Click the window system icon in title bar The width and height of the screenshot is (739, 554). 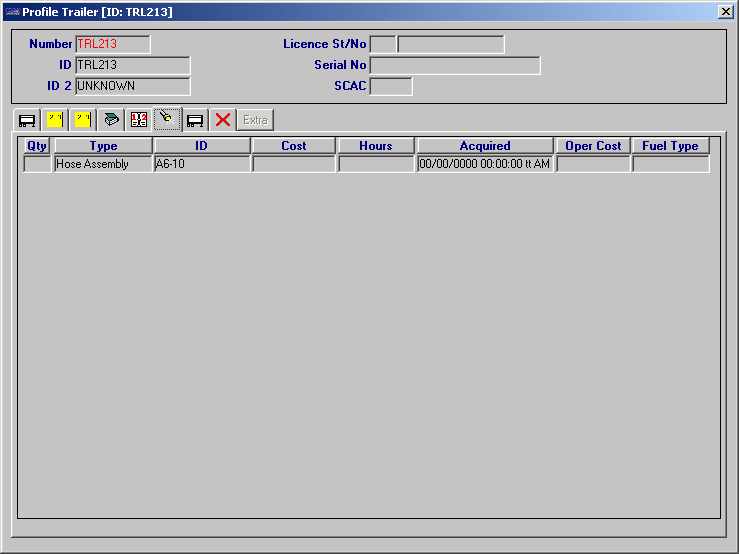coord(13,12)
